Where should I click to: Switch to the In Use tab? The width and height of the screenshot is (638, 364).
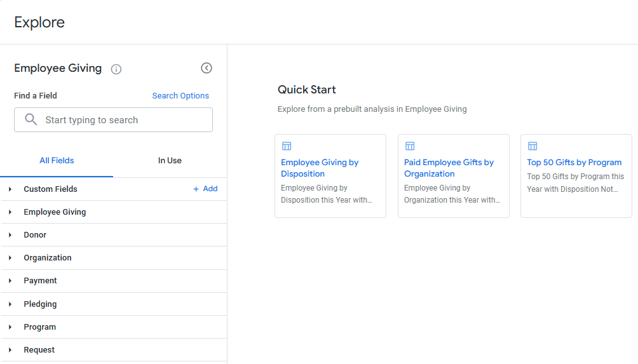(170, 161)
